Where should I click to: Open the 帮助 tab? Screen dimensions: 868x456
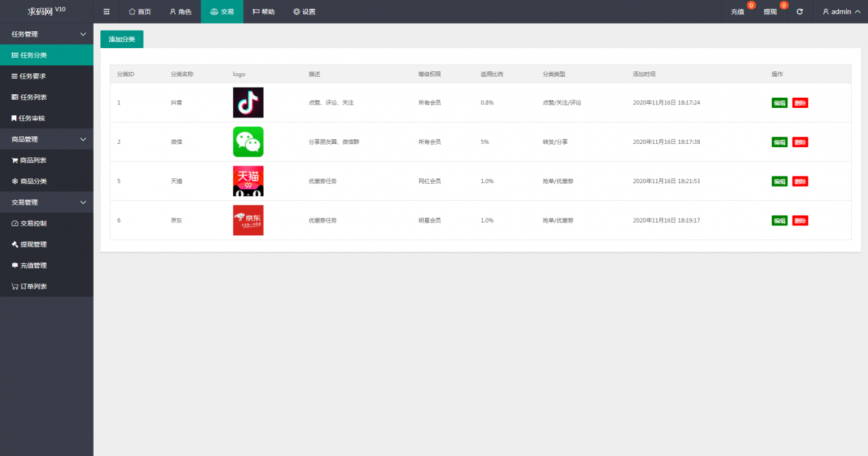point(263,12)
